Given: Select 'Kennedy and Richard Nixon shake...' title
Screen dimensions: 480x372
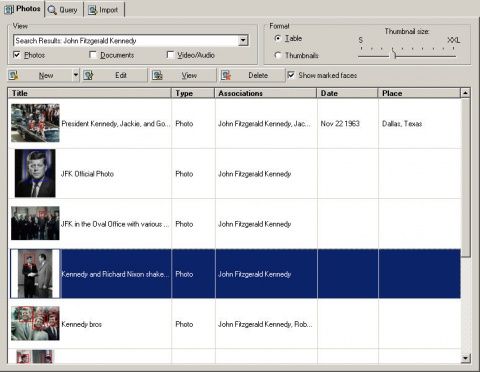Looking at the screenshot, I should 115,274.
